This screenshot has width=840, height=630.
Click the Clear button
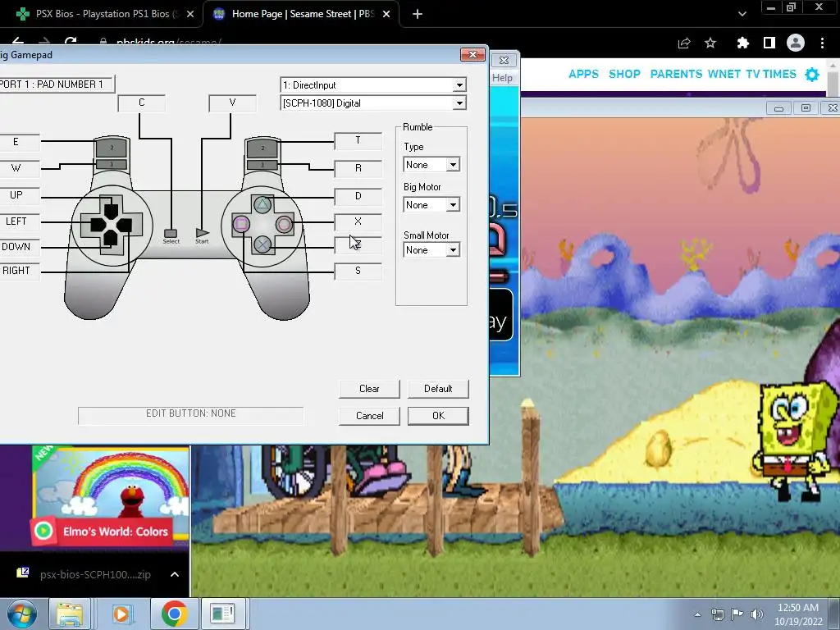[369, 389]
